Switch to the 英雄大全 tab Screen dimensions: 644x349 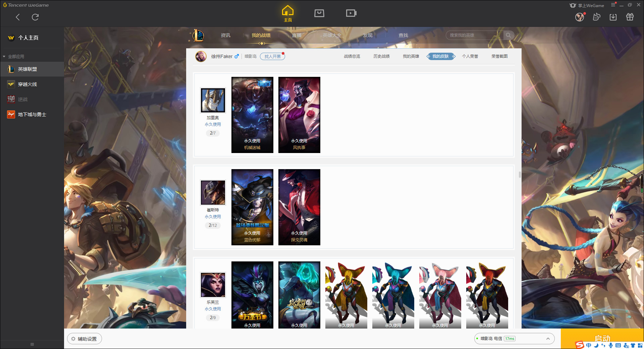click(332, 35)
